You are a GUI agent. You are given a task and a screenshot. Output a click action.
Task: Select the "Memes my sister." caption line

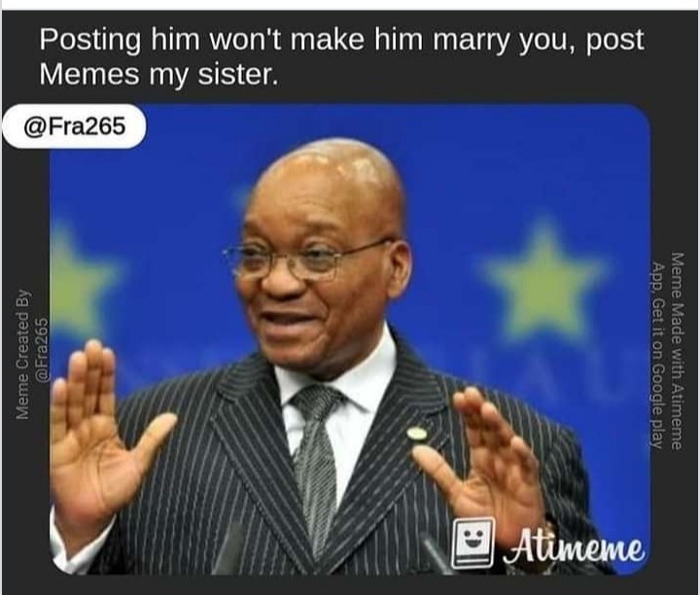click(158, 75)
